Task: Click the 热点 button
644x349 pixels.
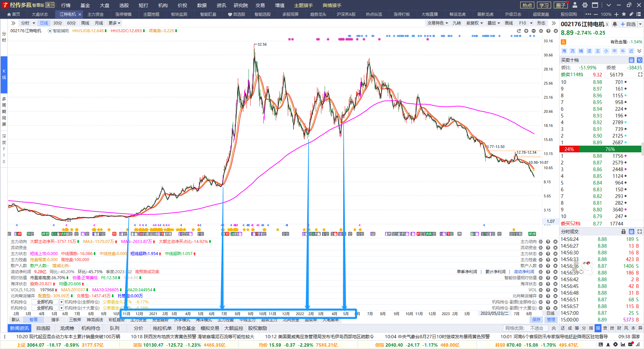Action: (527, 5)
